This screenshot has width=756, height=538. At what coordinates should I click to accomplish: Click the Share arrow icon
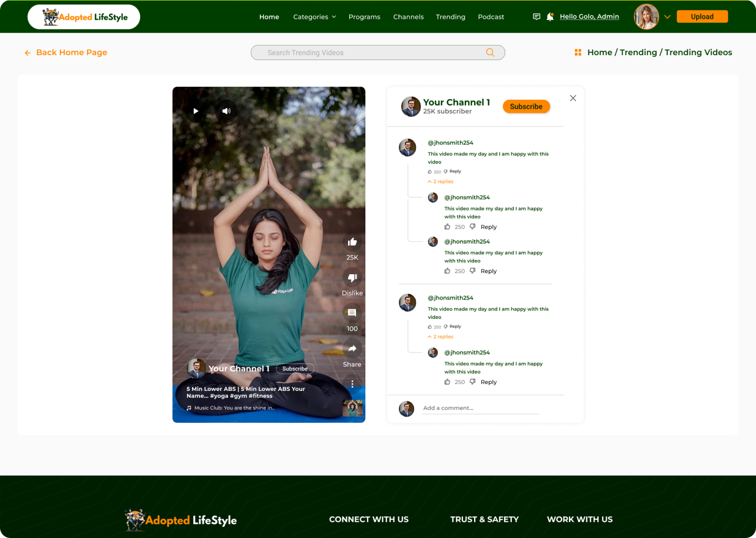tap(352, 349)
